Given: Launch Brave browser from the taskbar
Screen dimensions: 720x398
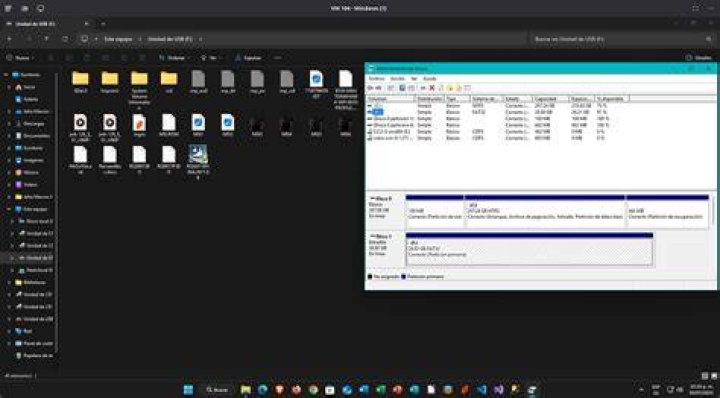Looking at the screenshot, I should [279, 390].
